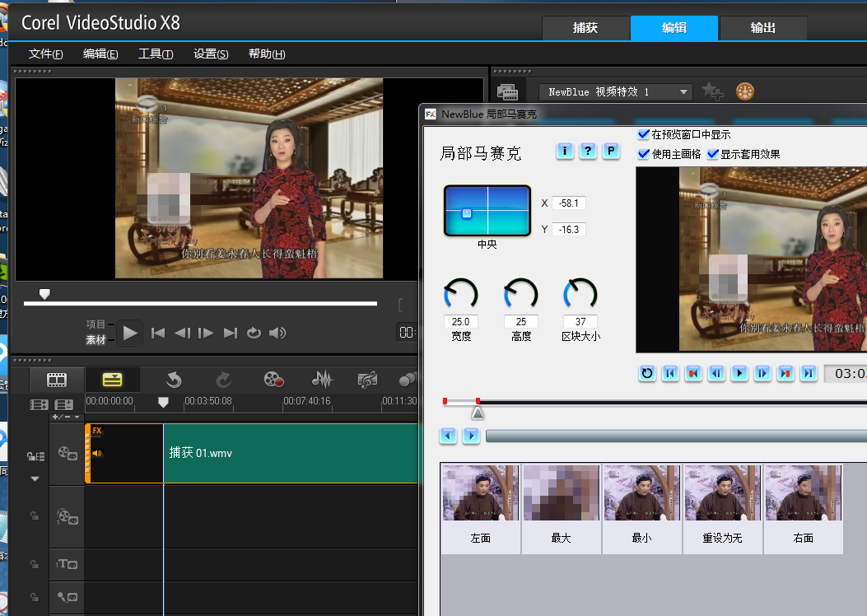Step to previous frame in main preview
This screenshot has height=616, width=867.
tap(182, 333)
